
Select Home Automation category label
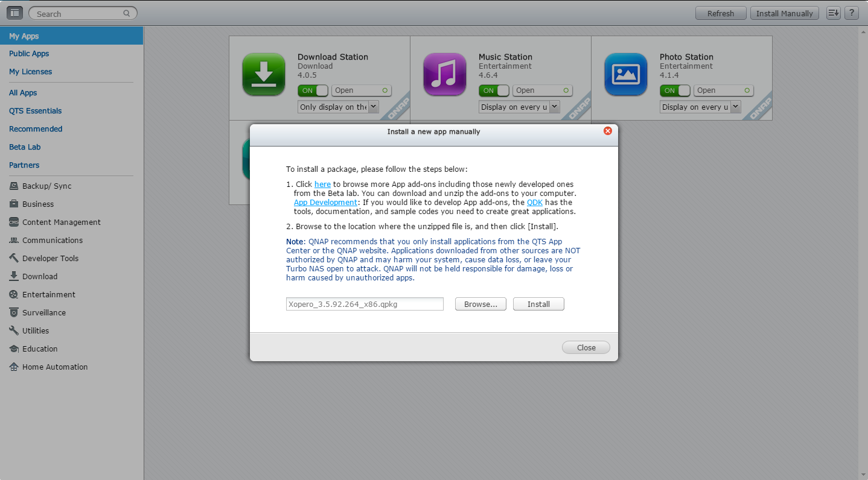pos(55,367)
